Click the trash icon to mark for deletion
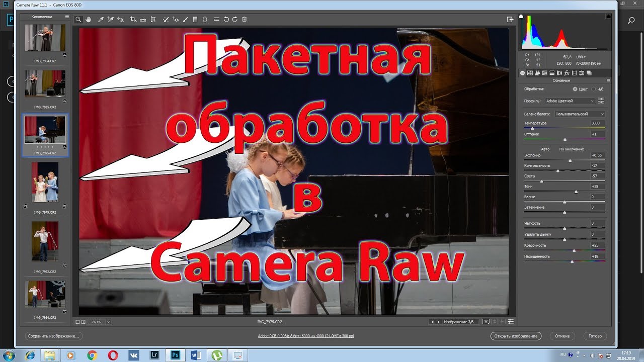644x362 pixels. (x=244, y=20)
